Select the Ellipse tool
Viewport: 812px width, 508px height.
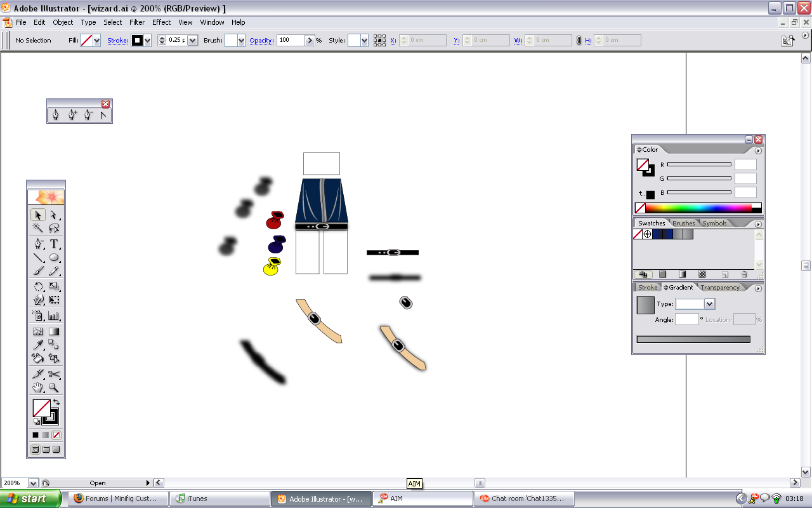click(x=54, y=257)
